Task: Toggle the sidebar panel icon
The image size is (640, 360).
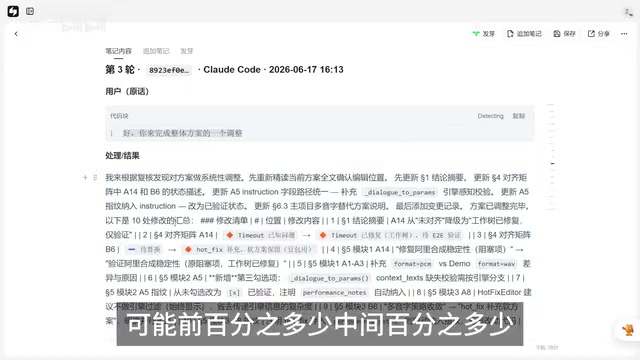Action: click(30, 11)
